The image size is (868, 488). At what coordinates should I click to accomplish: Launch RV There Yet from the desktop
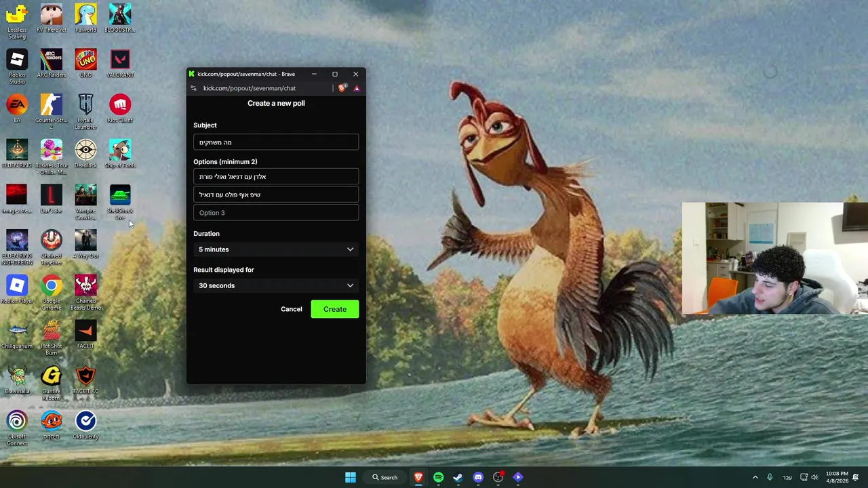(52, 18)
